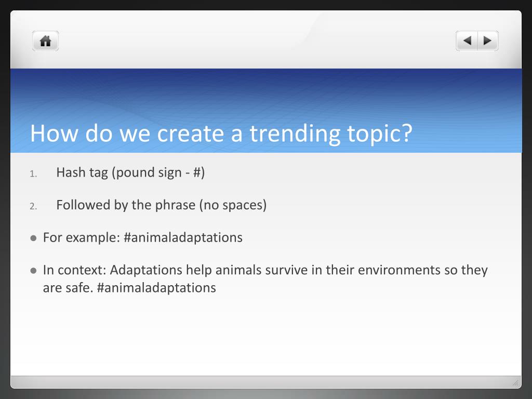Click 'Followed by the phrase (no spaces)' item

tap(162, 205)
